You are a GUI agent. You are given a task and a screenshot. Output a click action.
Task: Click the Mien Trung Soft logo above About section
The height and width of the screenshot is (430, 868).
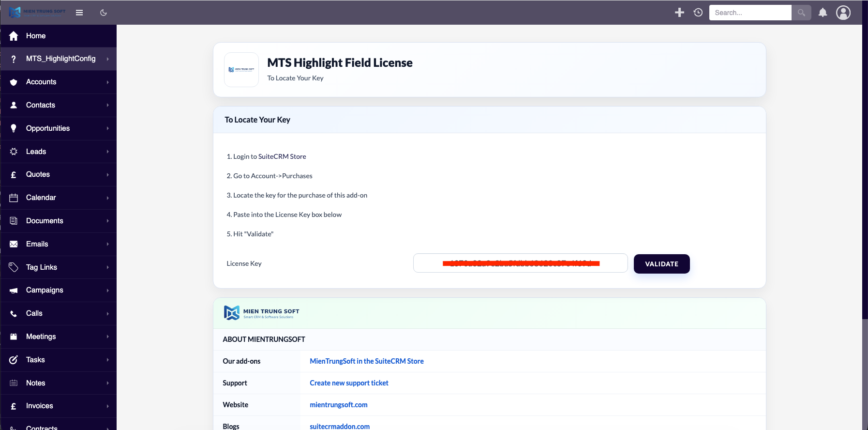[x=262, y=313]
